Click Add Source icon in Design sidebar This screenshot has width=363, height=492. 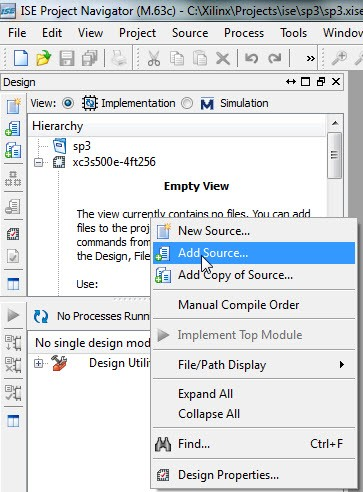coord(13,129)
